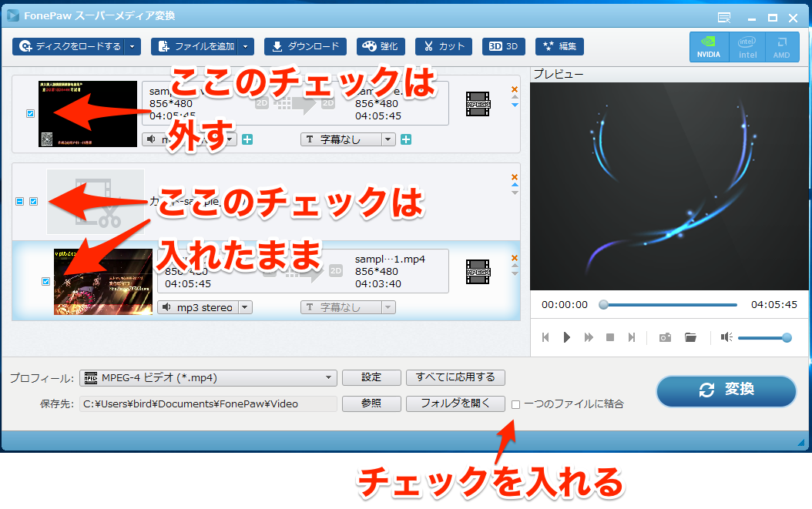
Task: Toggle NVIDIA hardware acceleration
Action: pyautogui.click(x=709, y=47)
